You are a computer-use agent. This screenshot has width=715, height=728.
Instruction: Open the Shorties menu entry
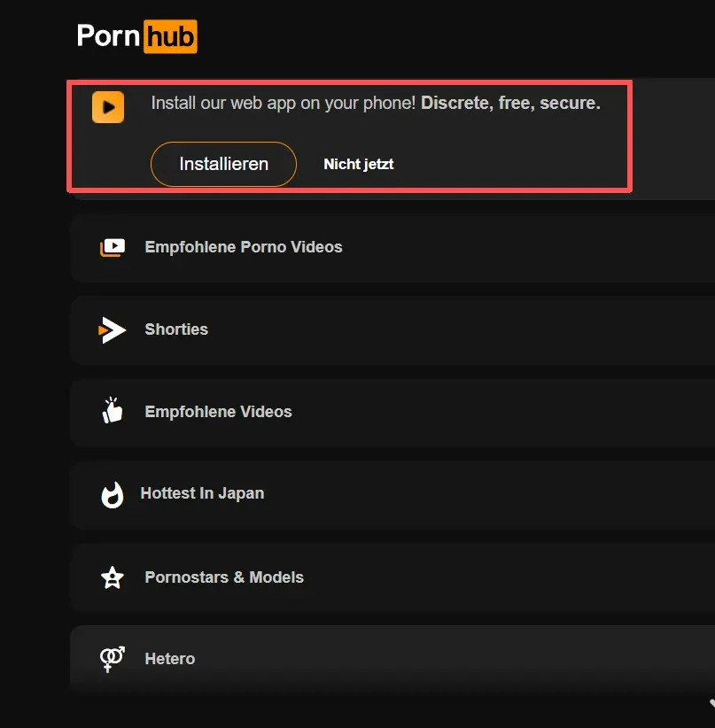392,330
